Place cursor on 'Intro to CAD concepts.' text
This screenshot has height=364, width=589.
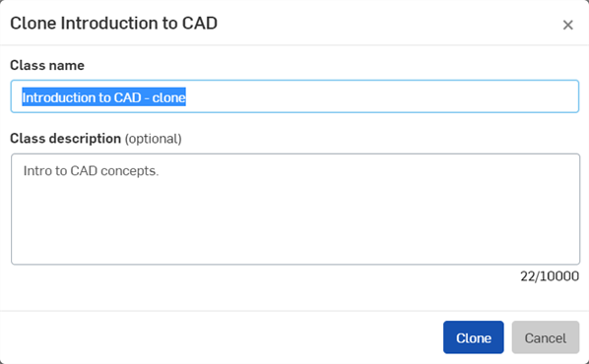click(91, 171)
